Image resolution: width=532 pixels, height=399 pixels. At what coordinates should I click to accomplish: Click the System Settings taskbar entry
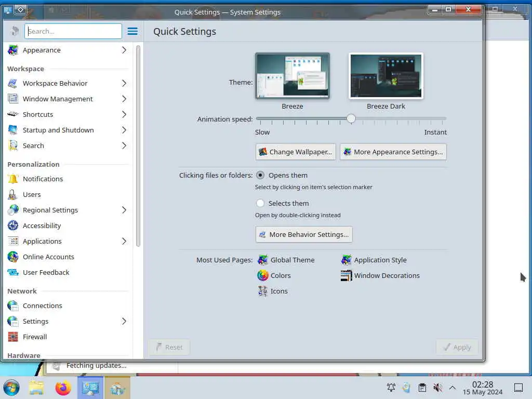point(90,388)
